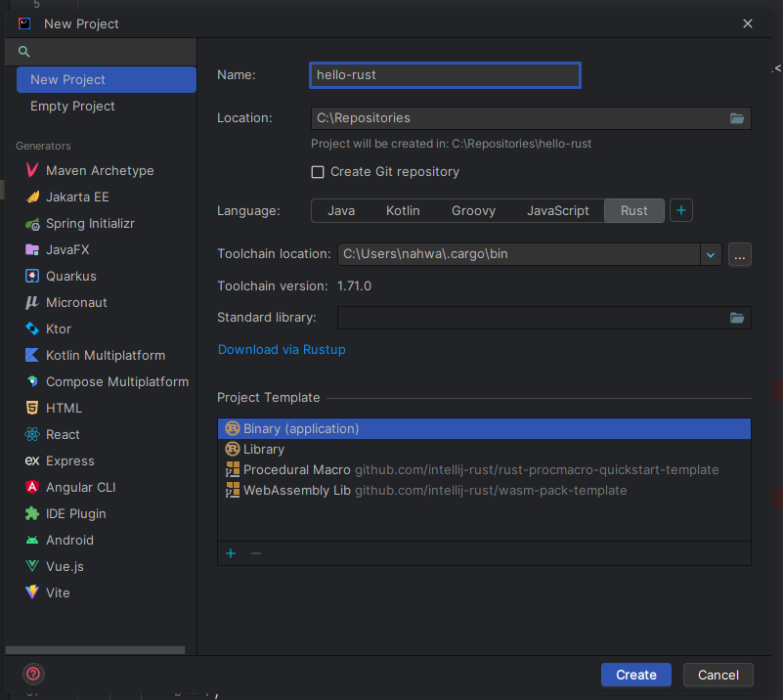The width and height of the screenshot is (783, 700).
Task: Choose the WebAssembly Lib template
Action: coord(485,490)
